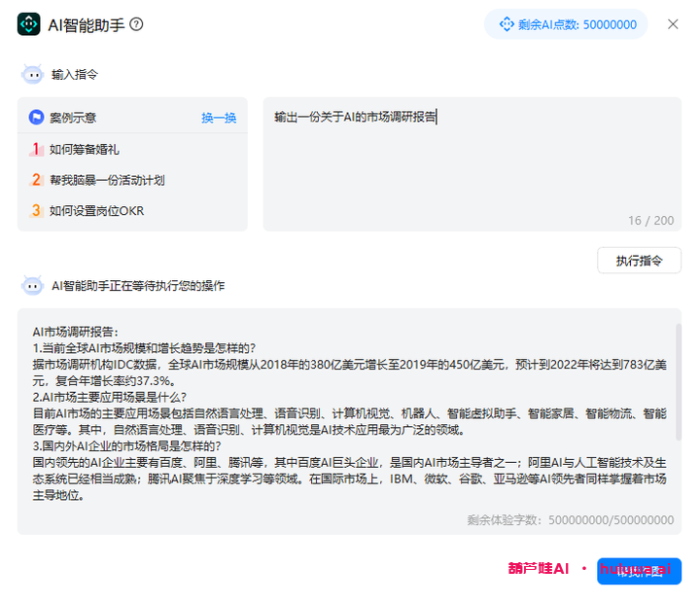Select example 如何筹备婚礼
This screenshot has width=700, height=603.
point(85,149)
